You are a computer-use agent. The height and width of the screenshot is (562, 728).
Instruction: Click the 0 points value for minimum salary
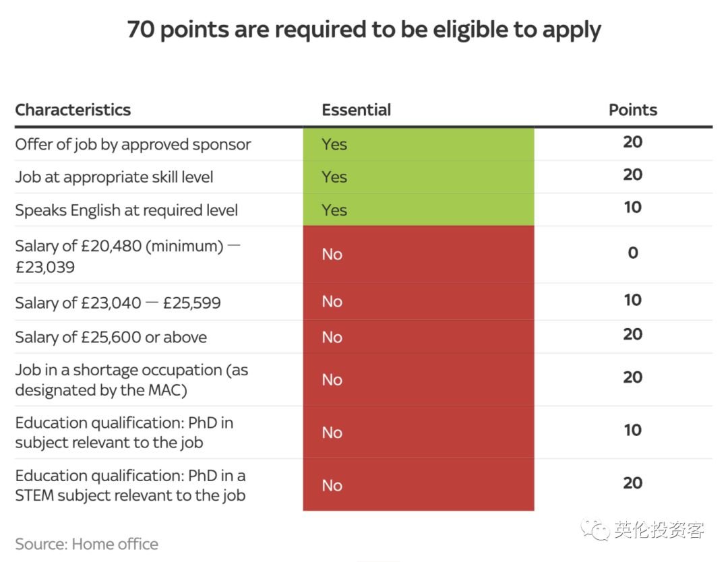pyautogui.click(x=633, y=253)
